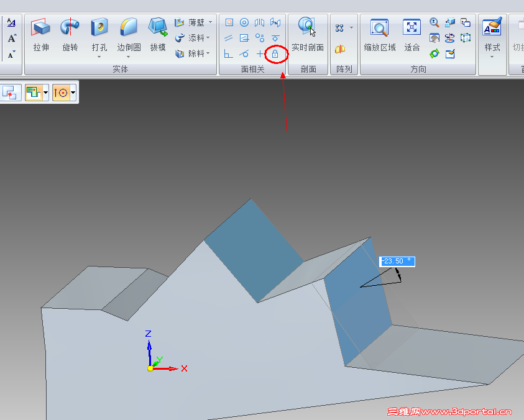
Task: Toggle the lock relationship icon
Action: click(275, 54)
